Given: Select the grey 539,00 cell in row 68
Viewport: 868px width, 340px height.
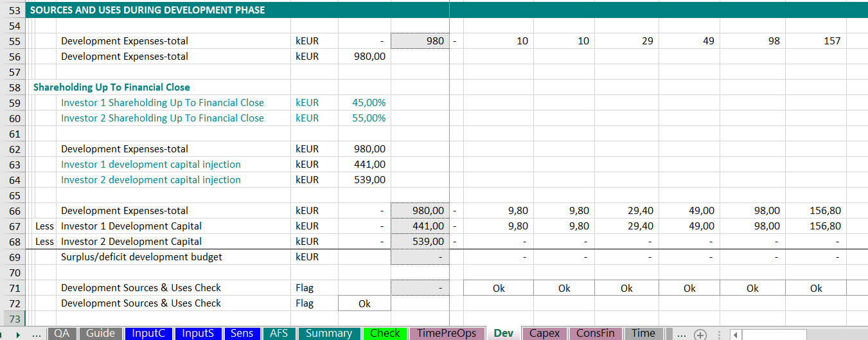Looking at the screenshot, I should [420, 242].
